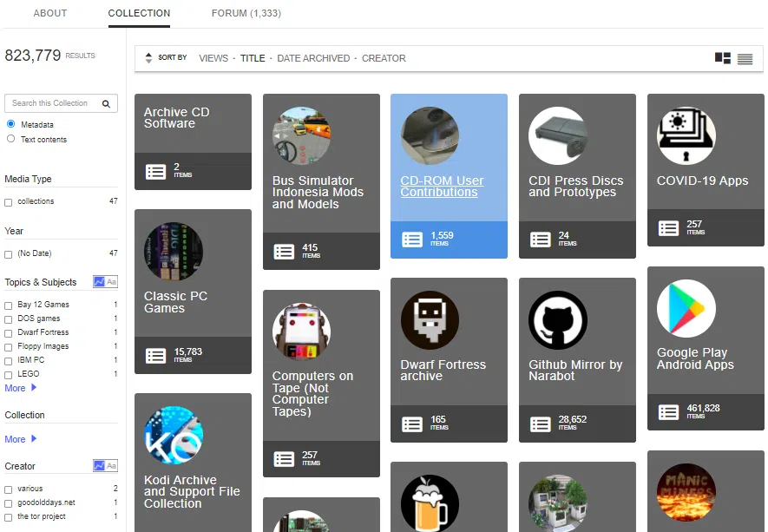The height and width of the screenshot is (532, 768).
Task: Expand More under Topics & Subjects
Action: [16, 388]
